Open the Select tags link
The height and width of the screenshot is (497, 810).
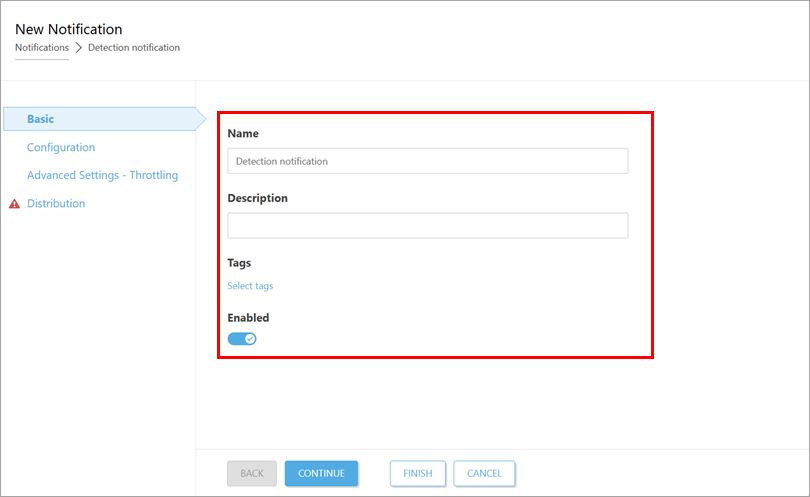coord(250,286)
